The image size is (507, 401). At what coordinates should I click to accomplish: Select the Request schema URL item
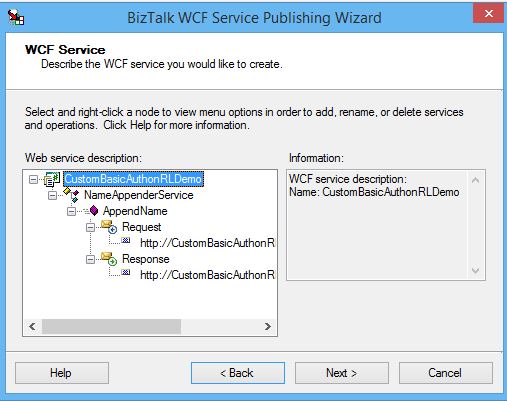coord(207,243)
